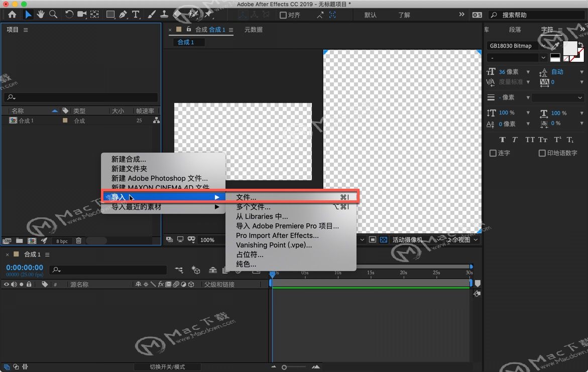Apply All Caps text style
This screenshot has width=588, height=372.
pyautogui.click(x=529, y=140)
